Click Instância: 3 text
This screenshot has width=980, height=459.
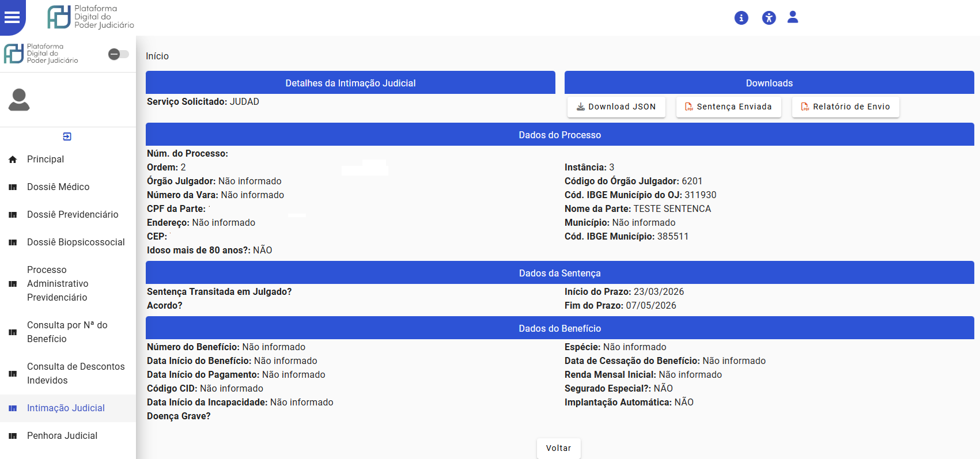[589, 167]
